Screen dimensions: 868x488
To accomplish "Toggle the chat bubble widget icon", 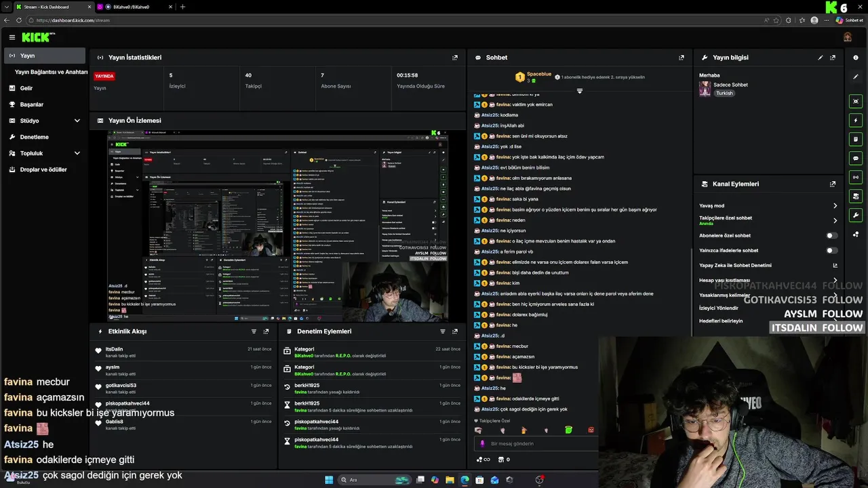I will [x=856, y=158].
